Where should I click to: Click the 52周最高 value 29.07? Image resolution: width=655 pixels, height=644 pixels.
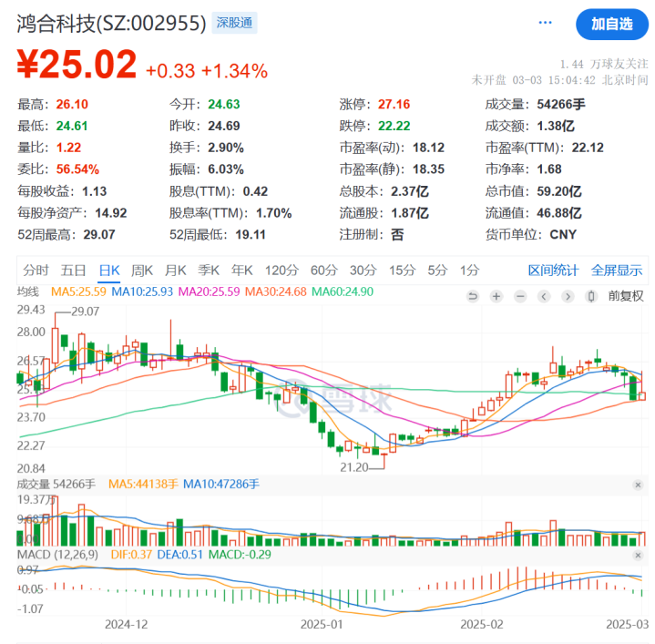point(99,234)
